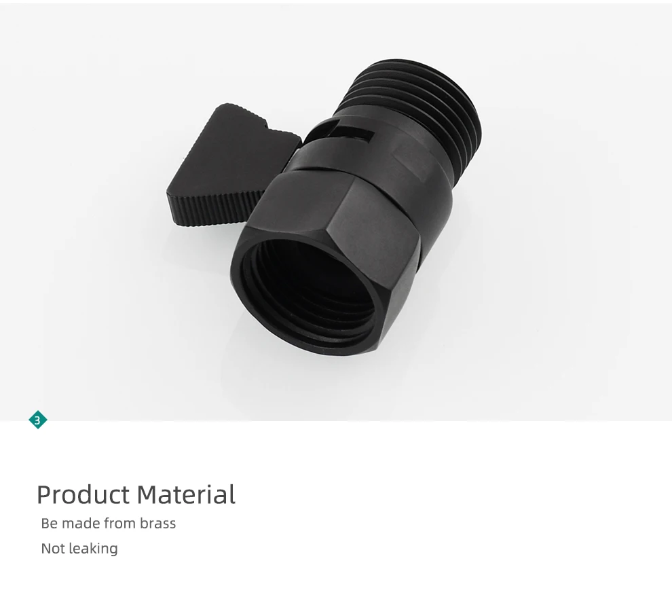Screen dimensions: 672x616
Task: Click the 'Not leaking' text line
Action: (x=79, y=549)
